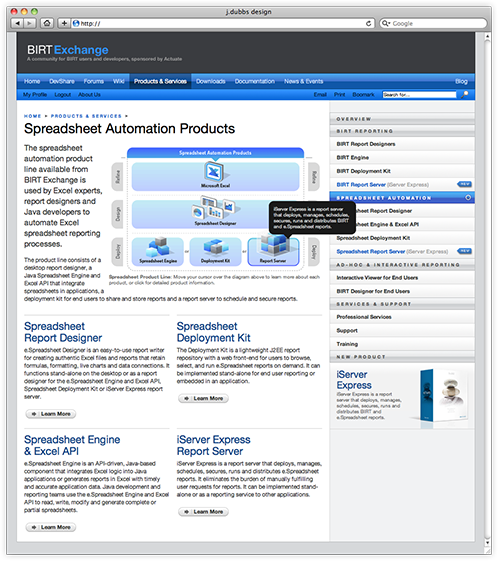Click the browser back arrow button
498x561 pixels.
[x=17, y=23]
